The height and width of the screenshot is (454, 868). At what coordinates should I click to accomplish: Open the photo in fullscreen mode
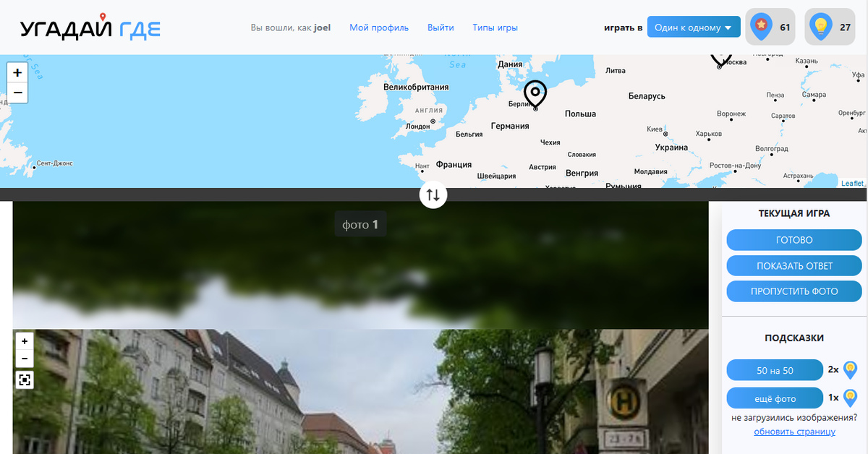pos(25,380)
